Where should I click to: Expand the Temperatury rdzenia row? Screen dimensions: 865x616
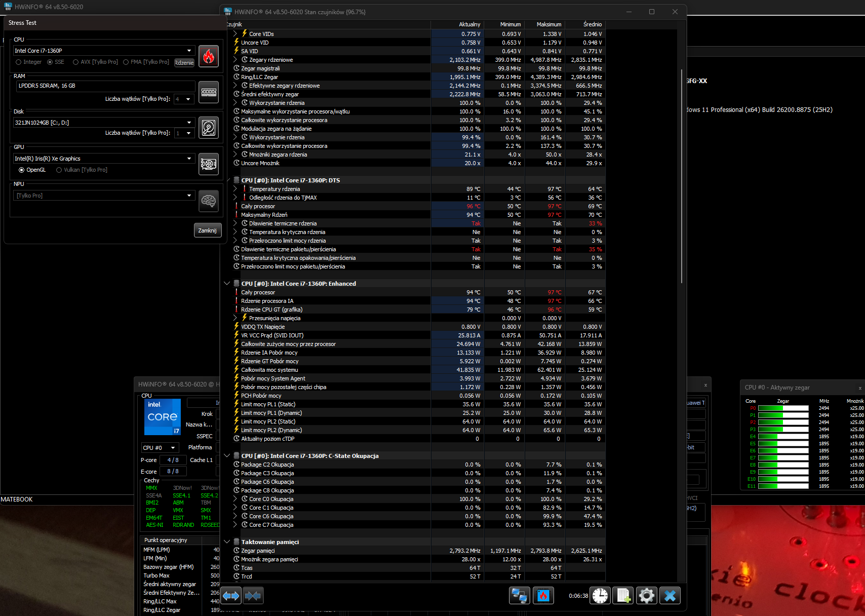tap(235, 189)
